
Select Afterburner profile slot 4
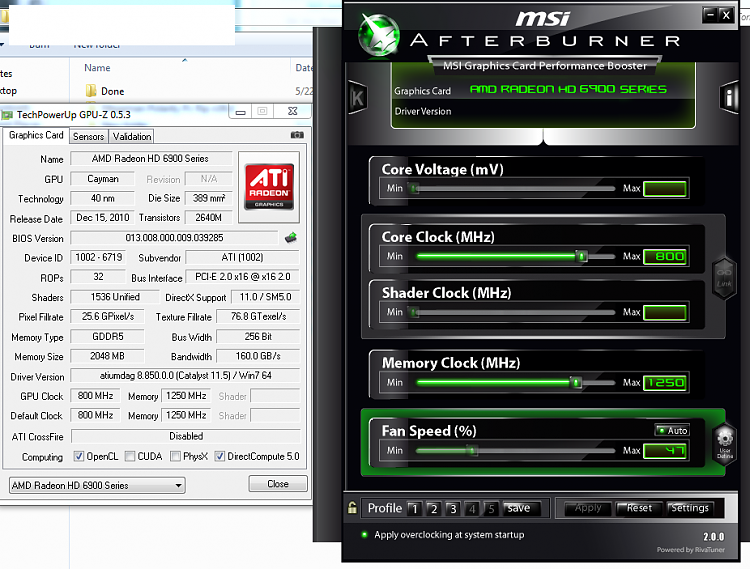click(x=472, y=508)
